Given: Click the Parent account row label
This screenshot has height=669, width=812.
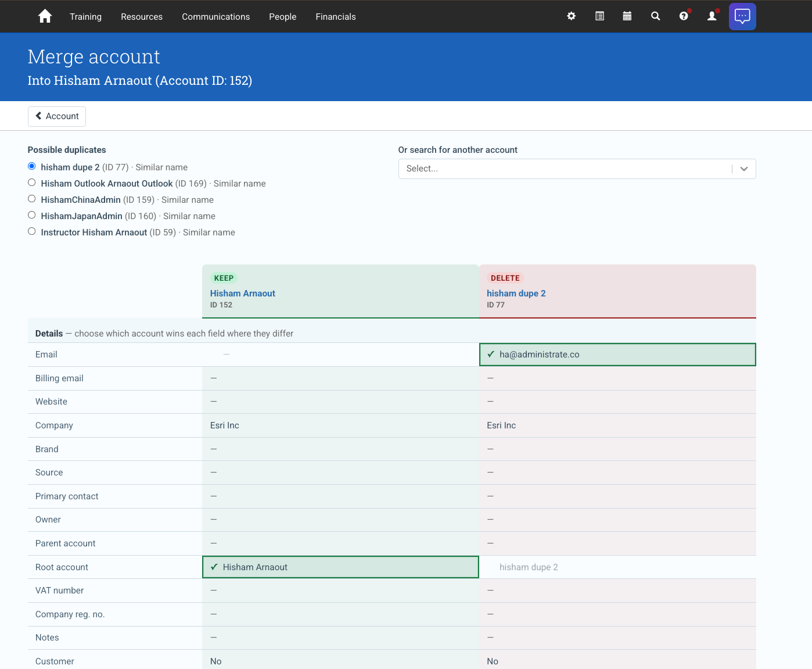Looking at the screenshot, I should [65, 543].
